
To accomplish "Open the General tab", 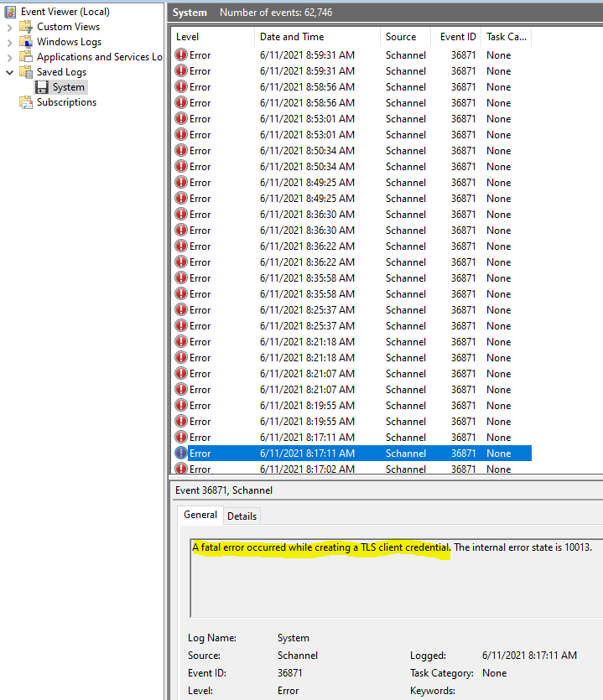I will point(200,515).
